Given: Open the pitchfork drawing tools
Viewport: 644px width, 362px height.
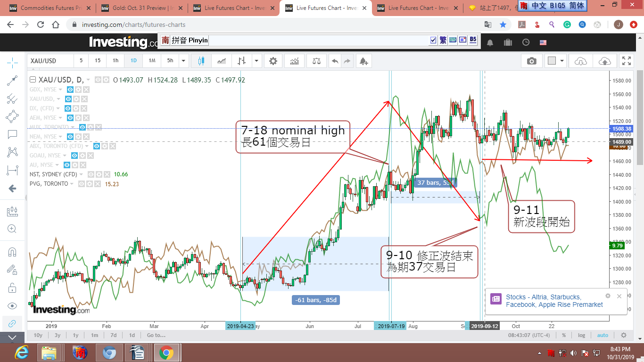Looking at the screenshot, I should coord(13,99).
